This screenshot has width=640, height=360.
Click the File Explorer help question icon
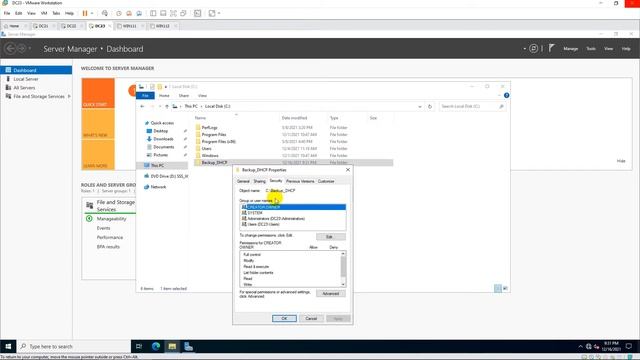(x=507, y=96)
